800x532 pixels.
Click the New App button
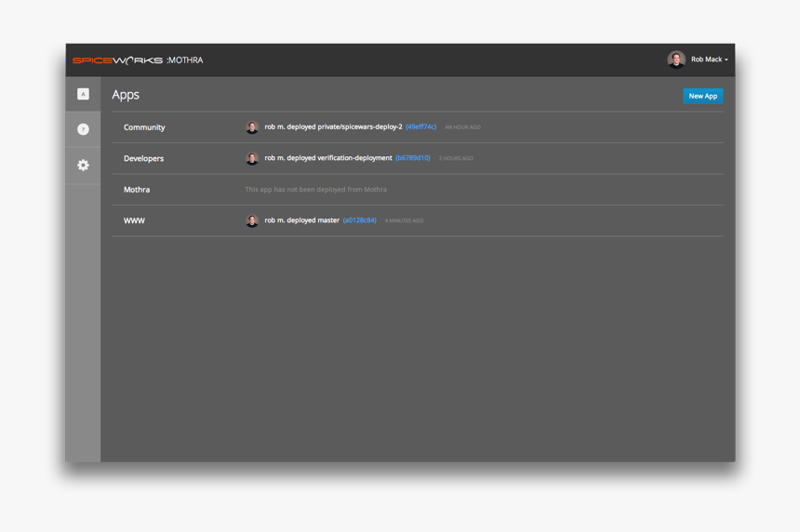click(702, 96)
